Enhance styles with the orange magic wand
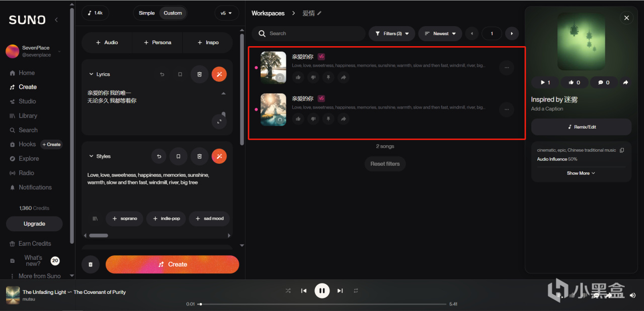This screenshot has height=311, width=644. click(219, 156)
